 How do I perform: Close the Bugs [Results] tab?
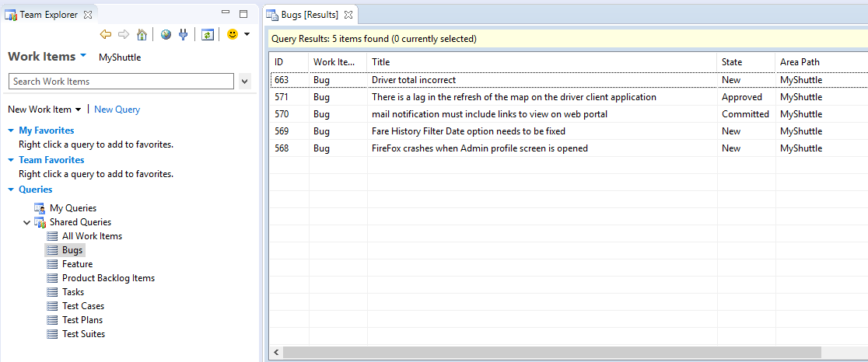click(348, 15)
